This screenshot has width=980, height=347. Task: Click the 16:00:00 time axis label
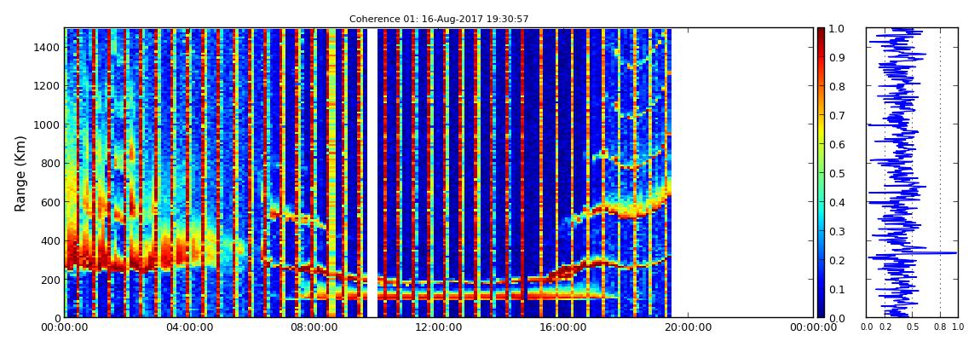(x=564, y=327)
